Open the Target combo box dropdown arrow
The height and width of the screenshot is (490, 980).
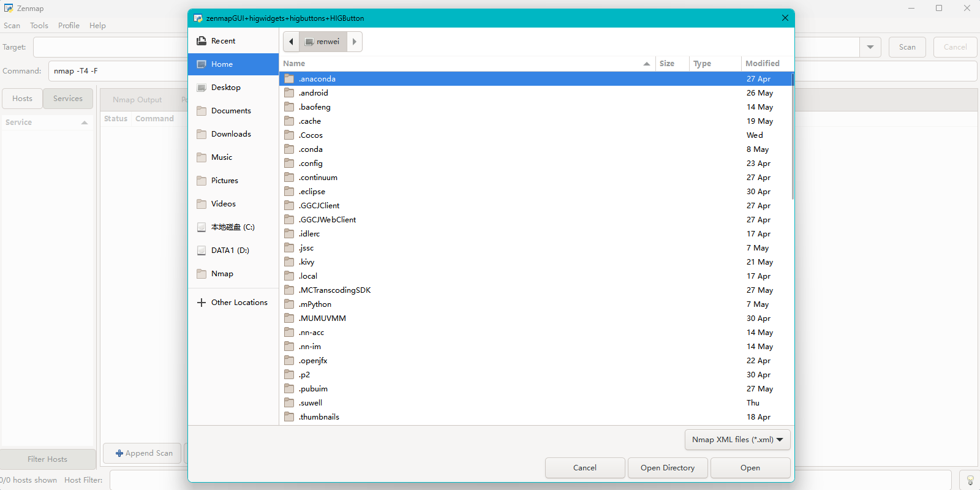tap(870, 47)
